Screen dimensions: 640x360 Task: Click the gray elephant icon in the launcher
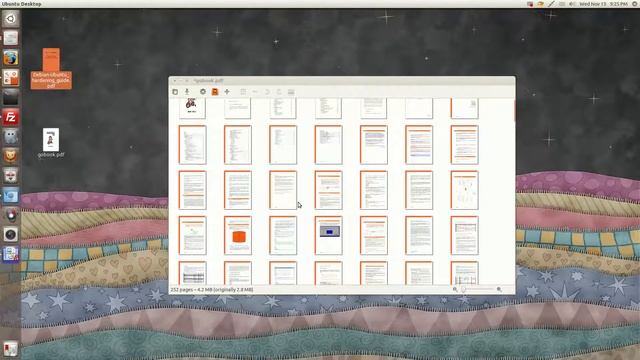click(x=11, y=137)
